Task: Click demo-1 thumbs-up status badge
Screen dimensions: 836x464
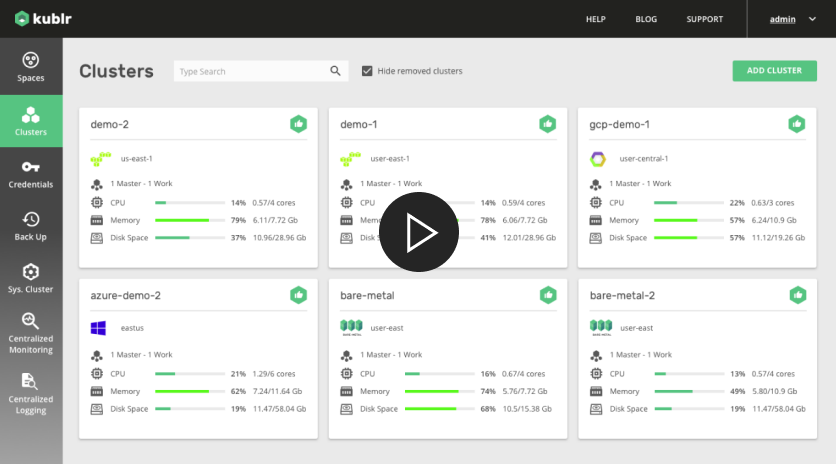Action: point(548,124)
